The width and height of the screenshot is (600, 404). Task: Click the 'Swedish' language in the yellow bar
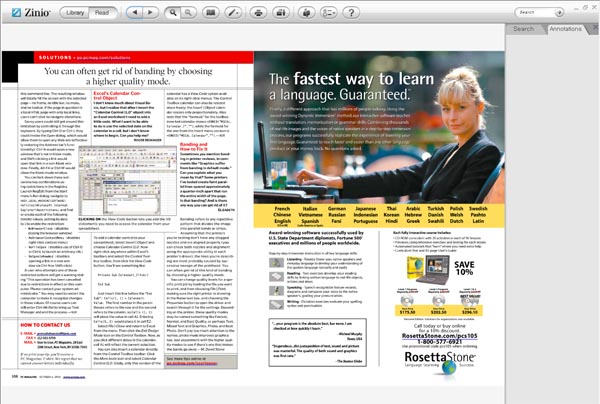478,209
